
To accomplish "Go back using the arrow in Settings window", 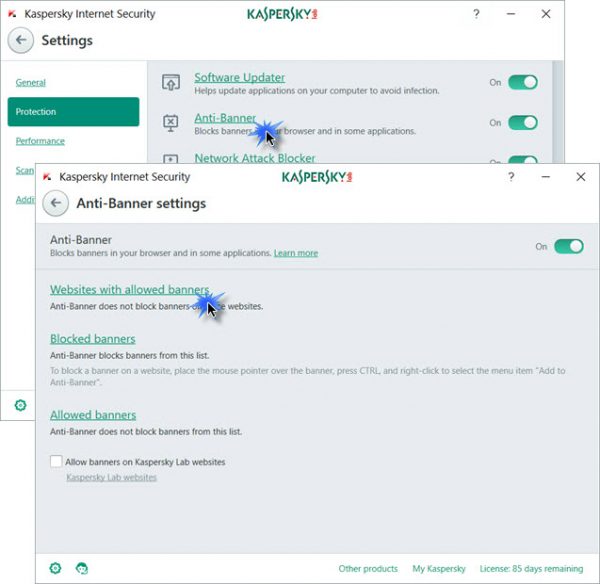I will click(x=21, y=40).
